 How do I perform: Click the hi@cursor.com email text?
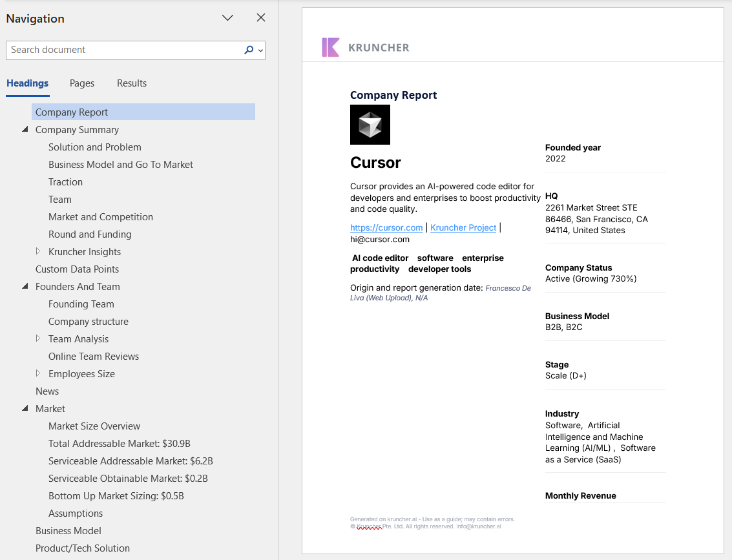(379, 240)
